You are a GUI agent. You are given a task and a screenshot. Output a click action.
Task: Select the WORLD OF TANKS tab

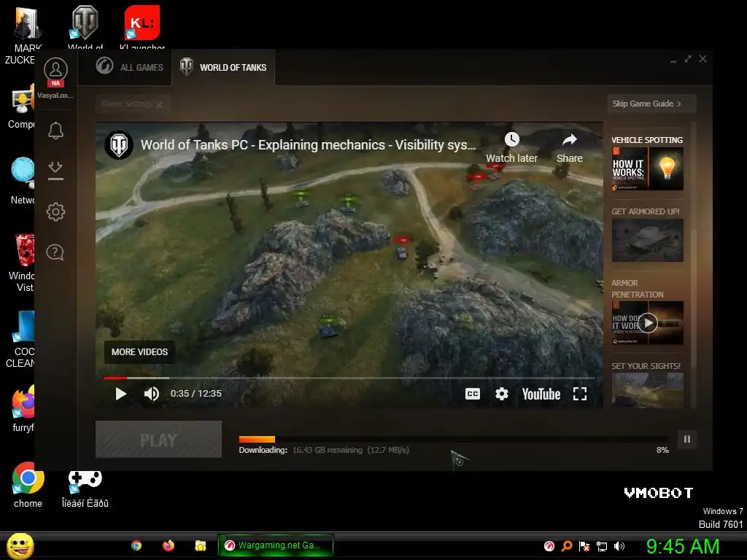(x=223, y=67)
